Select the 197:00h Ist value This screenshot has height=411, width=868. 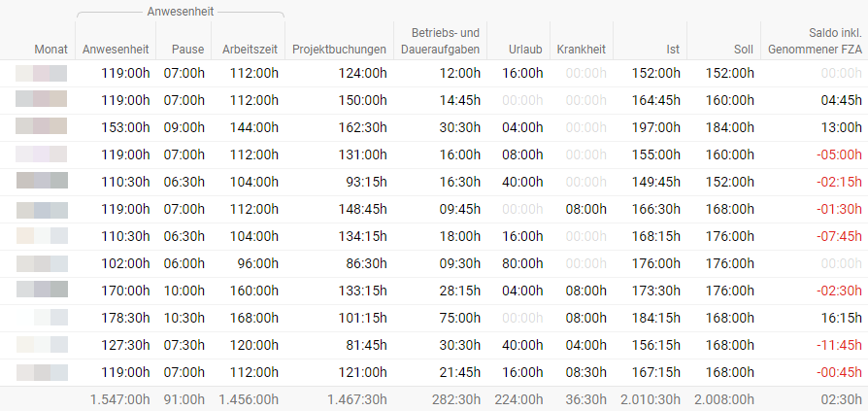[656, 127]
